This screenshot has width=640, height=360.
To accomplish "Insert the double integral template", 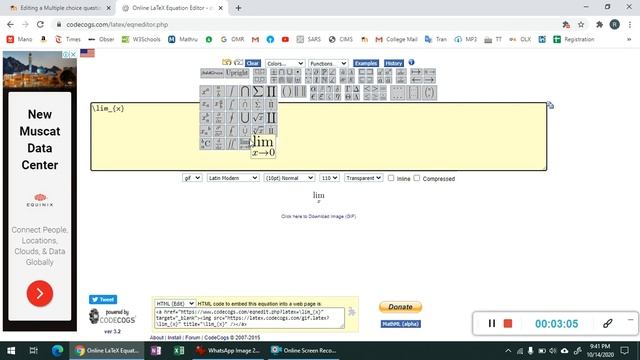I will (x=232, y=144).
